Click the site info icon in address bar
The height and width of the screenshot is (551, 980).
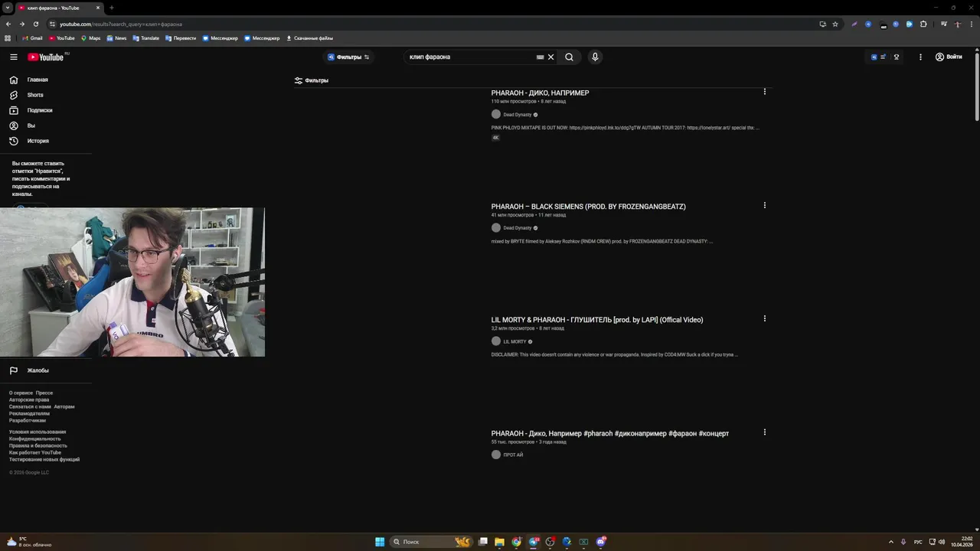coord(52,24)
